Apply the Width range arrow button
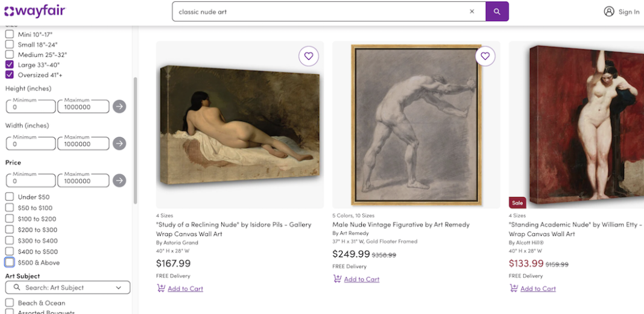Viewport: 644px width, 314px height. (119, 143)
